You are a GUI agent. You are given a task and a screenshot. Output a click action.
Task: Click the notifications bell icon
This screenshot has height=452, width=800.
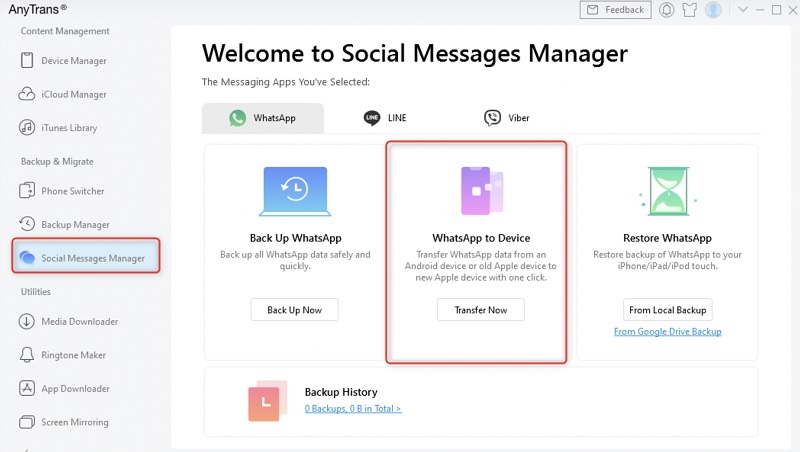(667, 10)
